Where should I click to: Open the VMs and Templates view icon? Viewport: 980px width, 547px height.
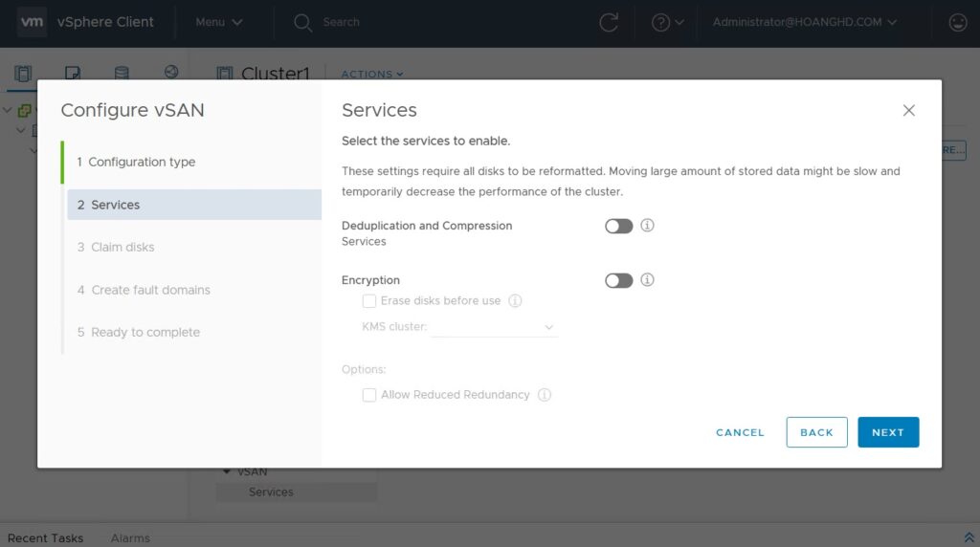coord(73,73)
